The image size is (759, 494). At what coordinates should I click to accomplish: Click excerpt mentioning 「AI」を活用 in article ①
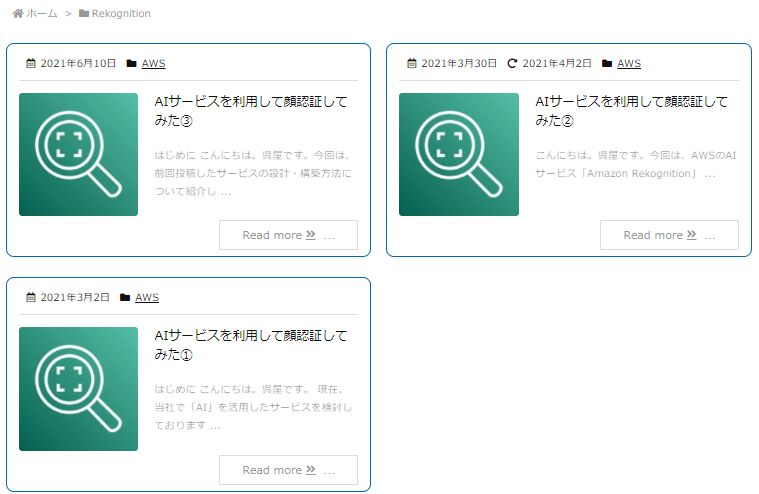tap(253, 407)
